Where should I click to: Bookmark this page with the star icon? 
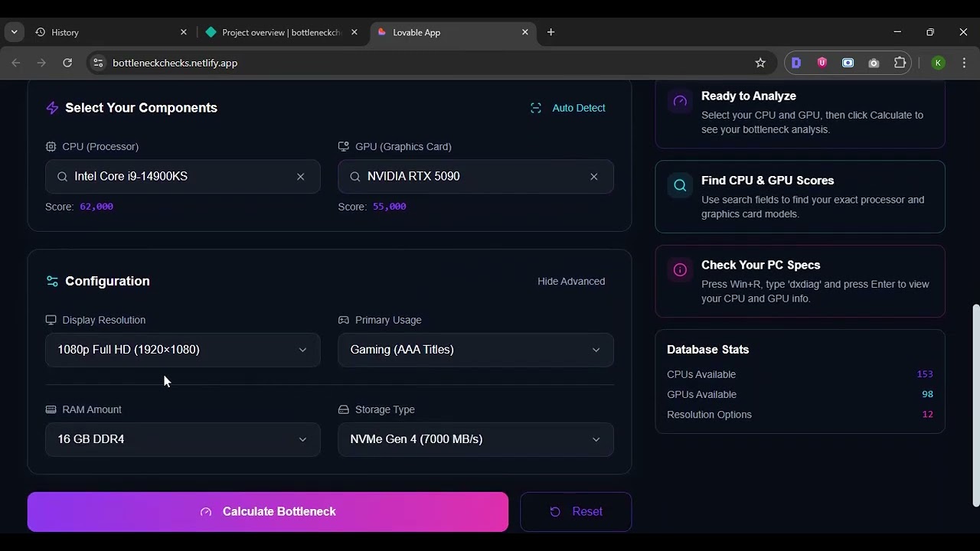pyautogui.click(x=760, y=63)
